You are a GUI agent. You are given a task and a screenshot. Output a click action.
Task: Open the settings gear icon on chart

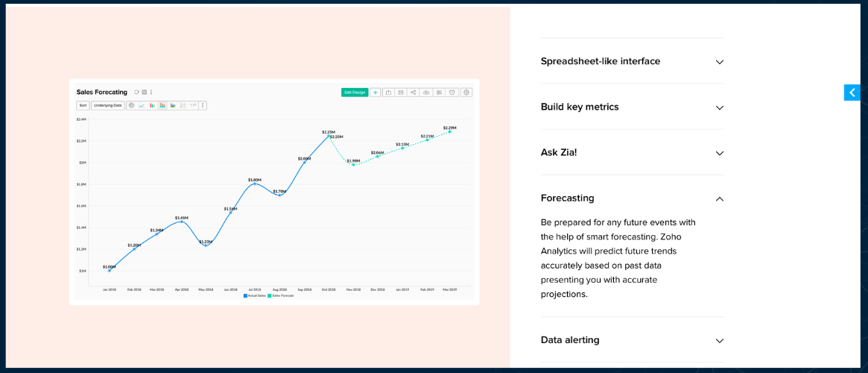[x=466, y=93]
